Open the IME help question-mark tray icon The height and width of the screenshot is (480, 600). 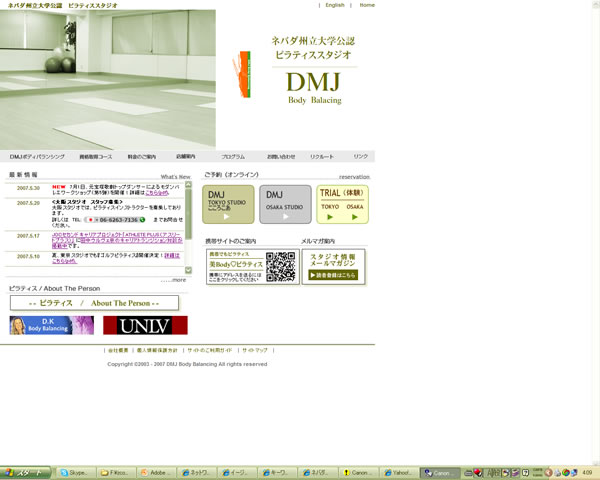525,473
